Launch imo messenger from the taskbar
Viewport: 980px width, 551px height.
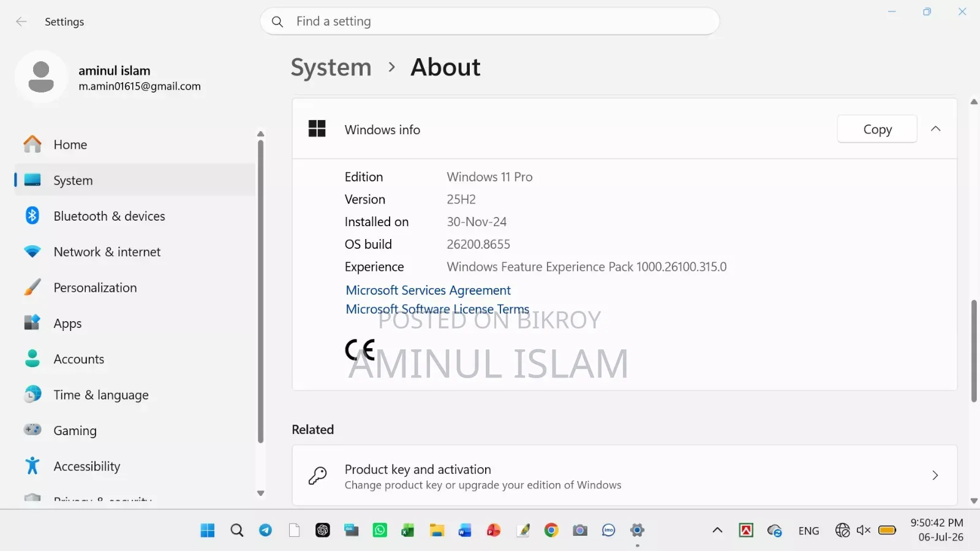click(x=608, y=530)
